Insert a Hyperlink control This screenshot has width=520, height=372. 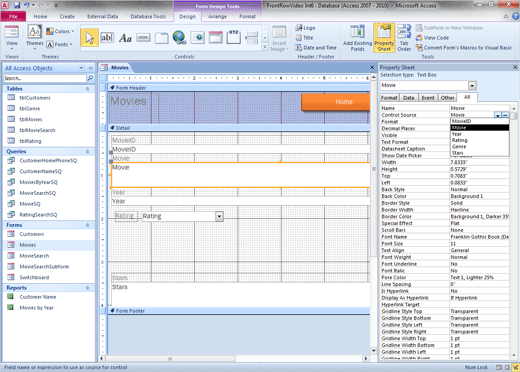179,37
